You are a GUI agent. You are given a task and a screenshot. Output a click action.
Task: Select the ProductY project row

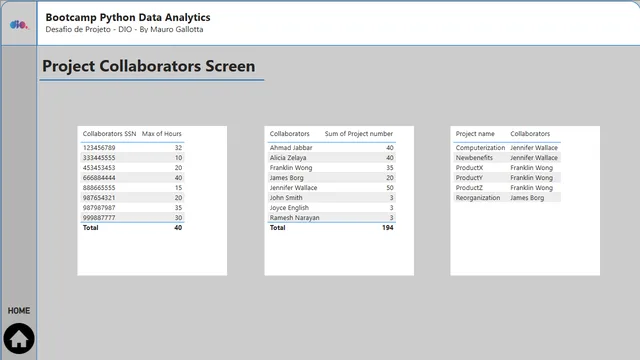pyautogui.click(x=507, y=178)
